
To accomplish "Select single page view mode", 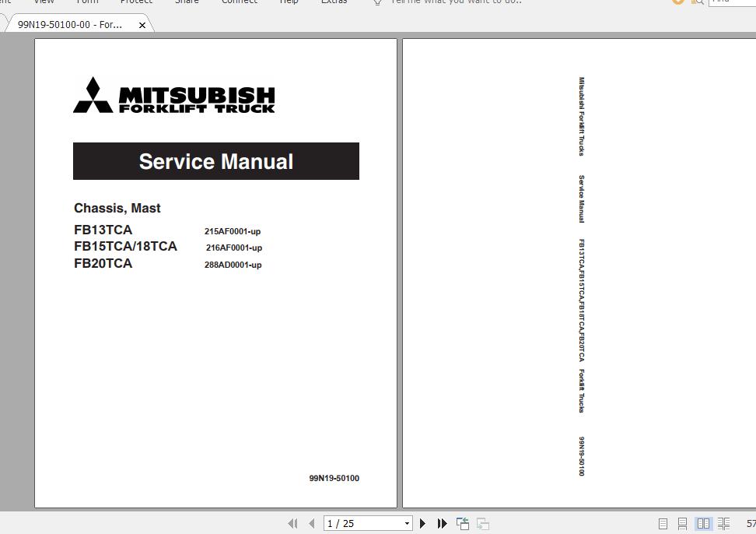I will (663, 523).
